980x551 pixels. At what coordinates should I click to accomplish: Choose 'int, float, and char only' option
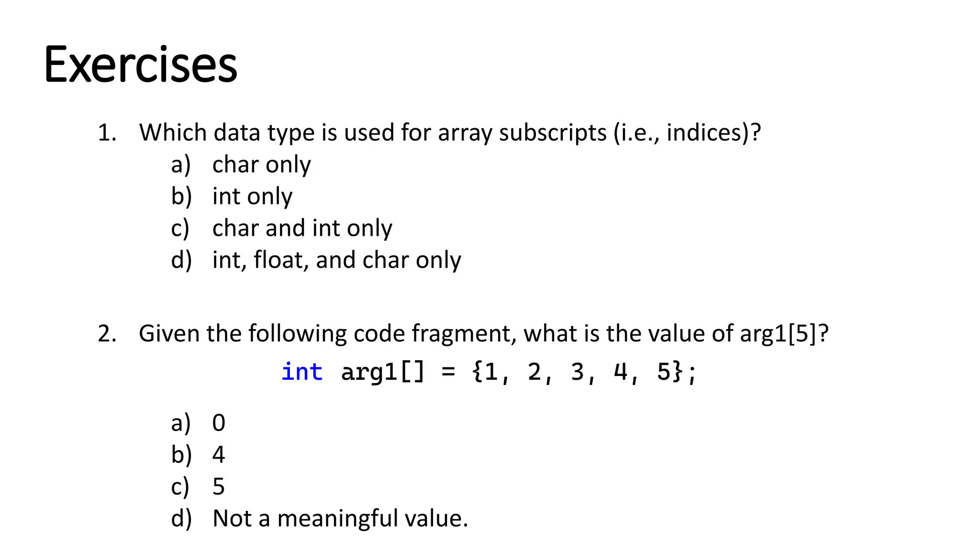pyautogui.click(x=336, y=260)
